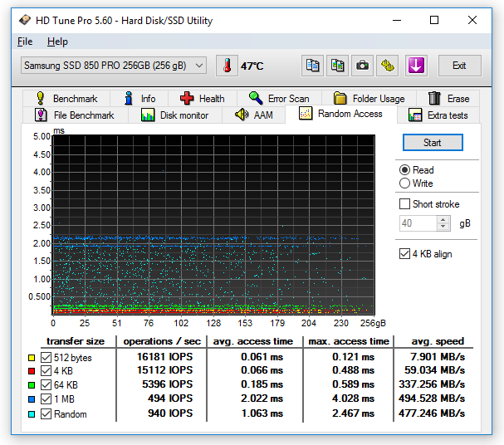This screenshot has width=504, height=445.
Task: Click the 47°C temperature reading
Action: [252, 66]
